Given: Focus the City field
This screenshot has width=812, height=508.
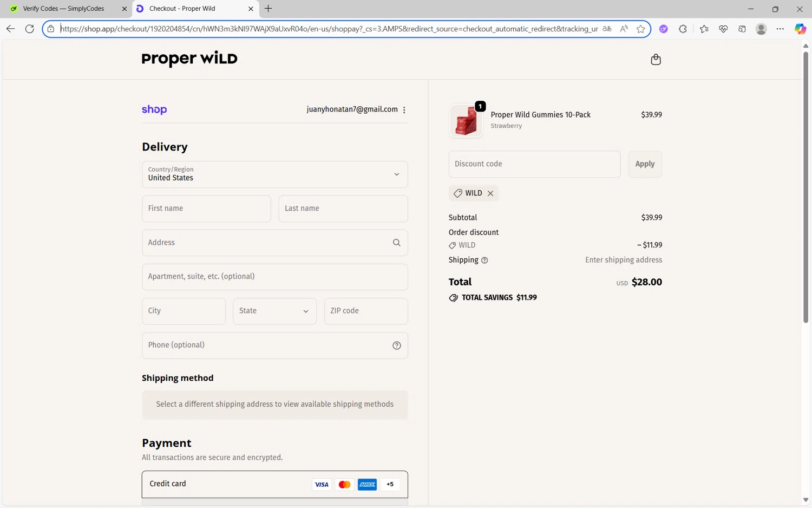Looking at the screenshot, I should click(x=184, y=311).
